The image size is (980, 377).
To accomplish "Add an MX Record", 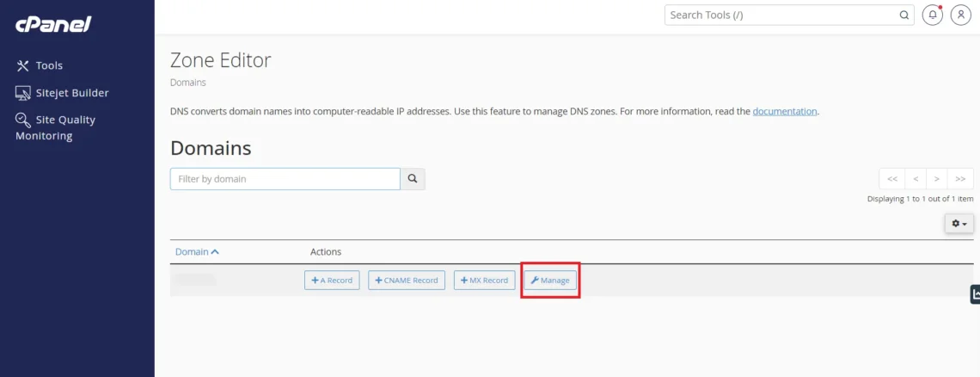I will 484,280.
